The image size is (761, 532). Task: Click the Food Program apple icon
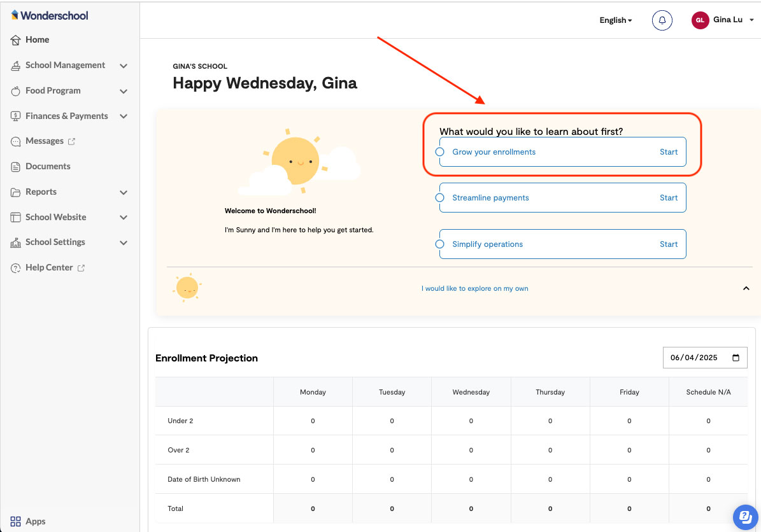coord(16,91)
